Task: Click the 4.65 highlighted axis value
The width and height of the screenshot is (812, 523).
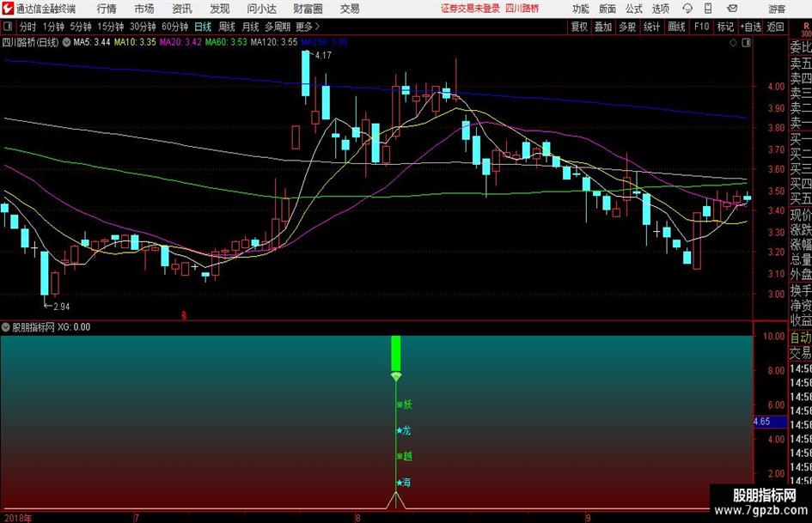Action: pyautogui.click(x=770, y=422)
